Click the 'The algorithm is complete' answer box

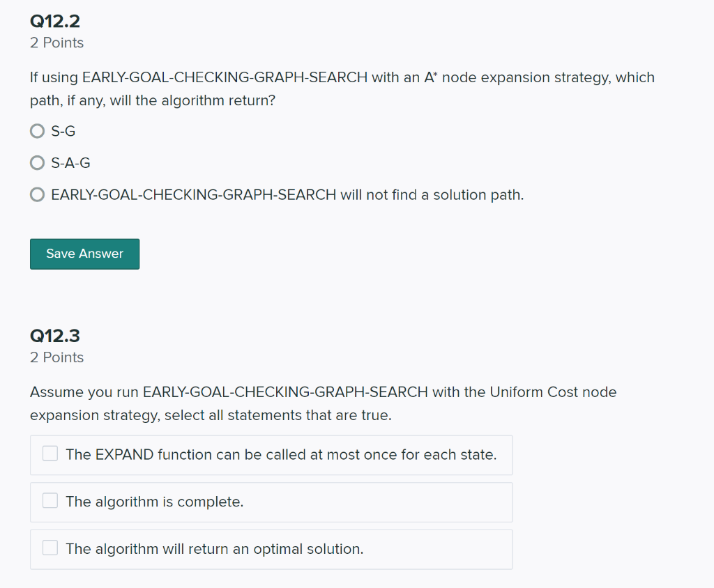[x=271, y=502]
